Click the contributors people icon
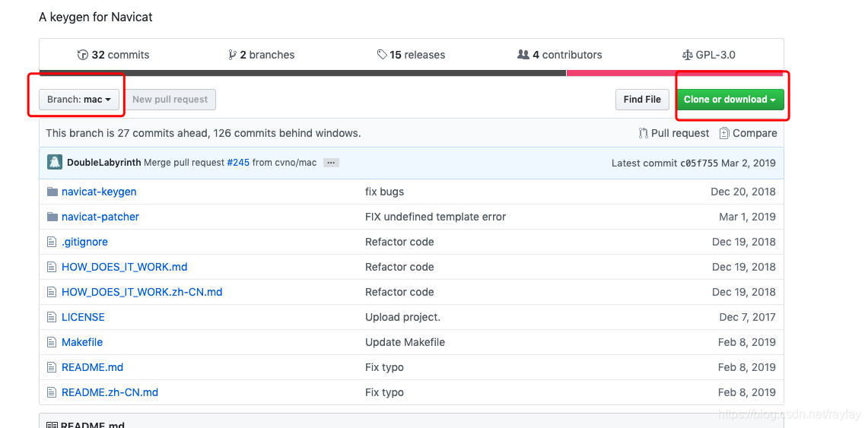The image size is (868, 428). tap(523, 55)
